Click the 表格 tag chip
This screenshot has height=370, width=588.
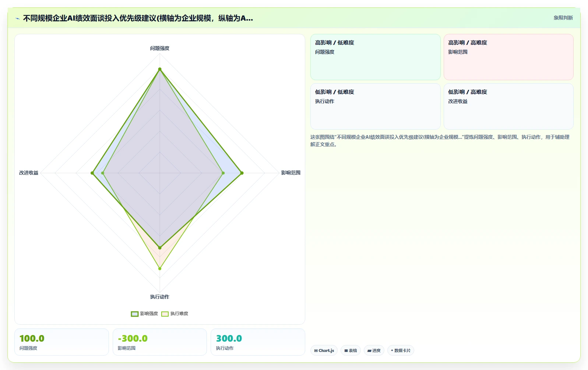click(351, 350)
